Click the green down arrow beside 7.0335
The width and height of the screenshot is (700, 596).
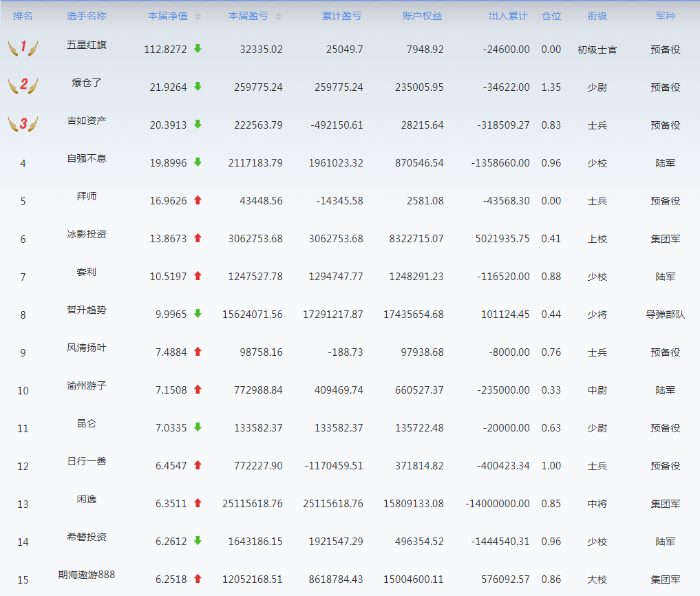pyautogui.click(x=198, y=427)
